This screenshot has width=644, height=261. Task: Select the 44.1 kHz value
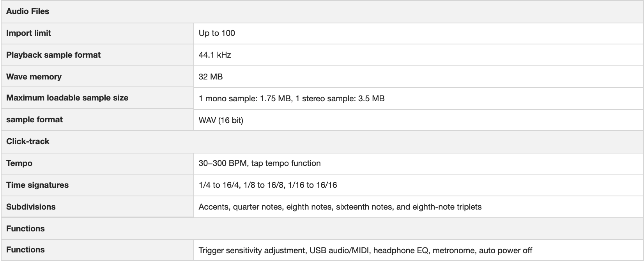click(x=215, y=55)
